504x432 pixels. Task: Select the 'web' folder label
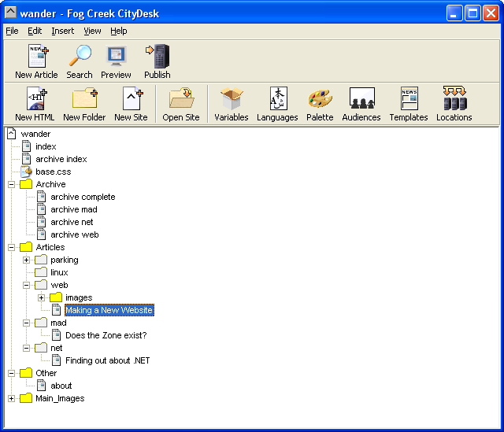(x=60, y=285)
